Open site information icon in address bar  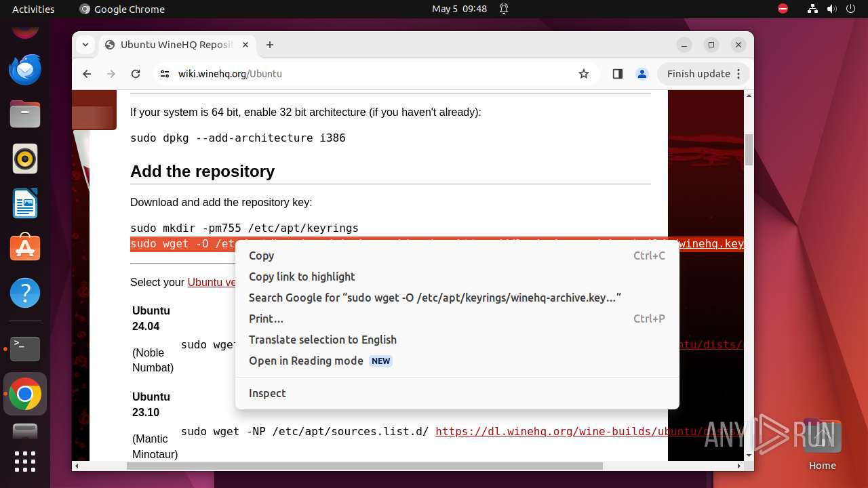pyautogui.click(x=165, y=74)
